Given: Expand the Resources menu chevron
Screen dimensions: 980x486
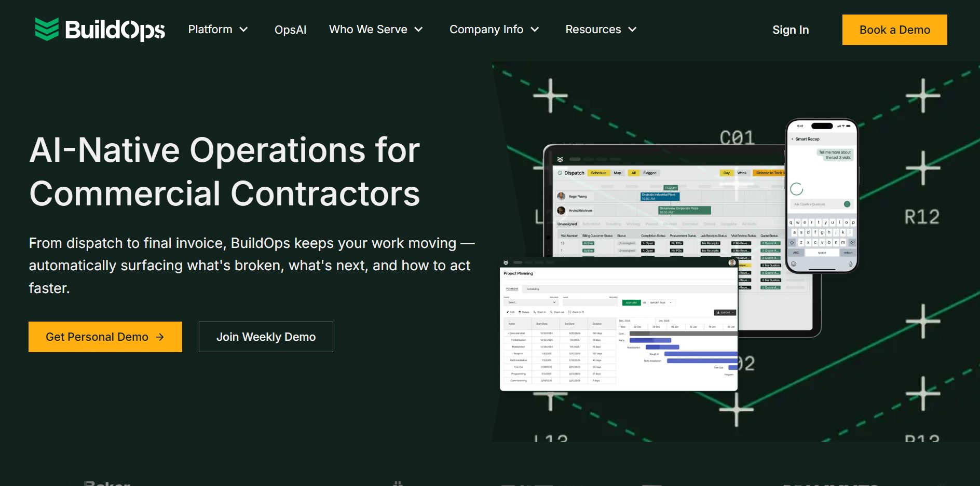Looking at the screenshot, I should pos(632,30).
